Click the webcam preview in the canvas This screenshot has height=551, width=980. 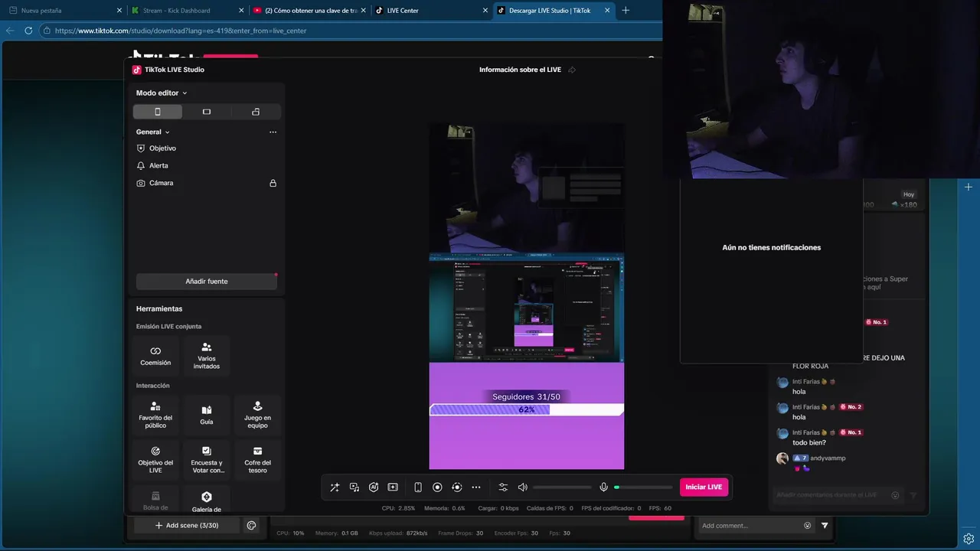(526, 188)
